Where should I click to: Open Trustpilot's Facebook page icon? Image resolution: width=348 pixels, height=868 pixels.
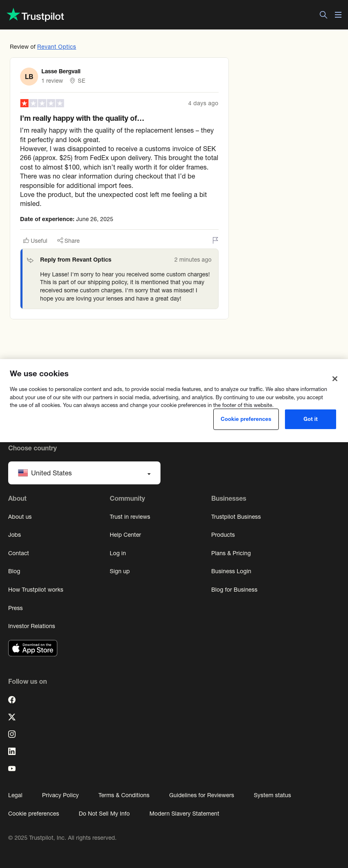(x=12, y=700)
